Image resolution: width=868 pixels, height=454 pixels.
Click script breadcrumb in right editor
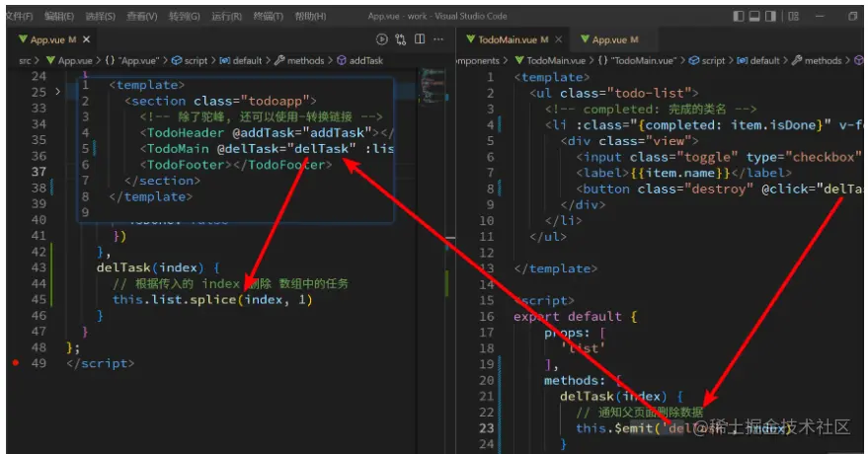pos(707,60)
